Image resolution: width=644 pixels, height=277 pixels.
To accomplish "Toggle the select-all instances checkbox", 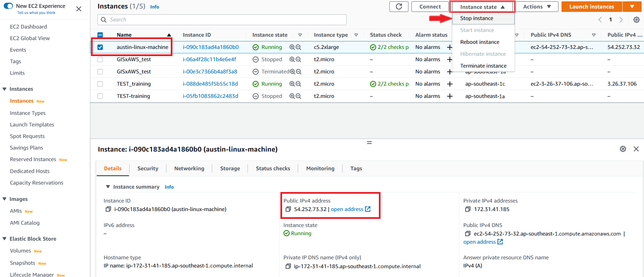I will 100,35.
